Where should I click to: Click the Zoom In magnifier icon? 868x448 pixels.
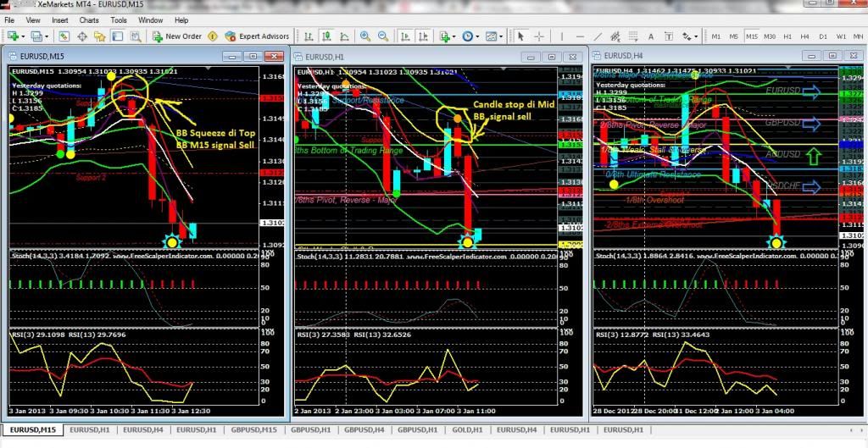pos(365,36)
